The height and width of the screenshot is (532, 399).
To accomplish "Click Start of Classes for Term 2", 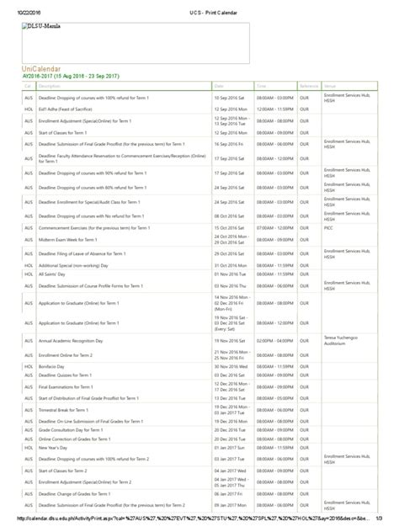I will pos(63,471).
